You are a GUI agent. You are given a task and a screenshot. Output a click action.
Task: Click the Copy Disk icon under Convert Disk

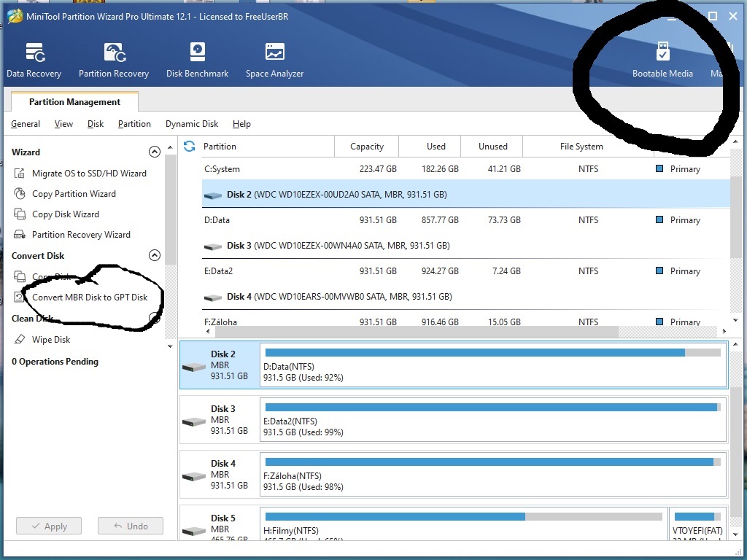tap(20, 276)
